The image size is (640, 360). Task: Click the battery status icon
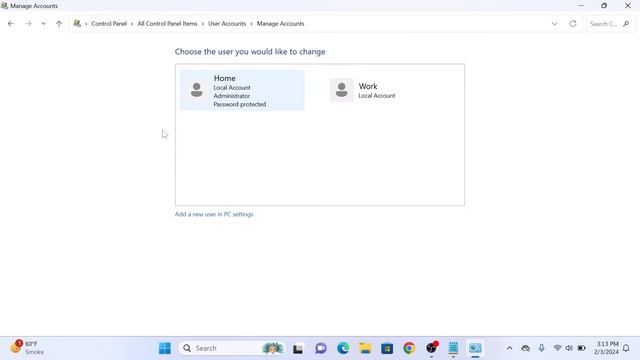(582, 348)
